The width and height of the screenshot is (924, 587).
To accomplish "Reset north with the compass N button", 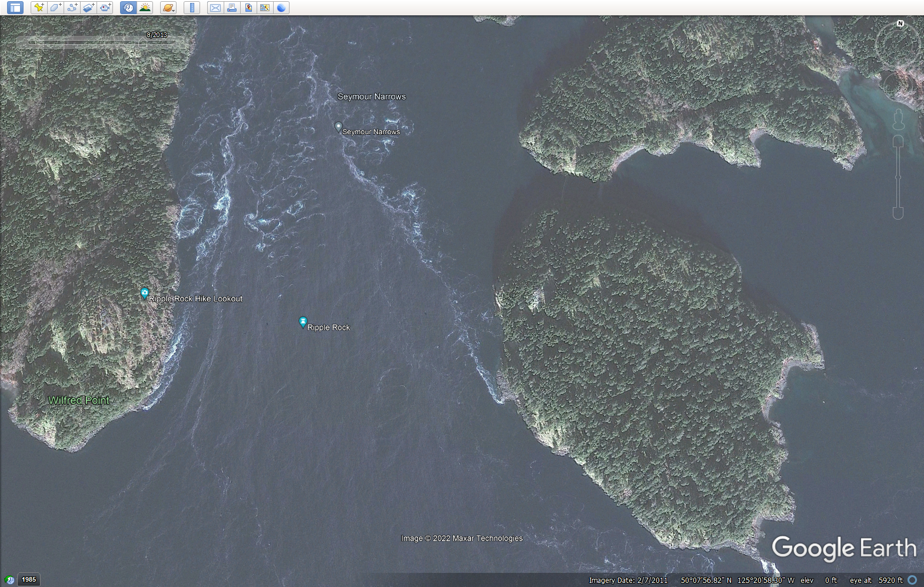I will click(x=900, y=24).
